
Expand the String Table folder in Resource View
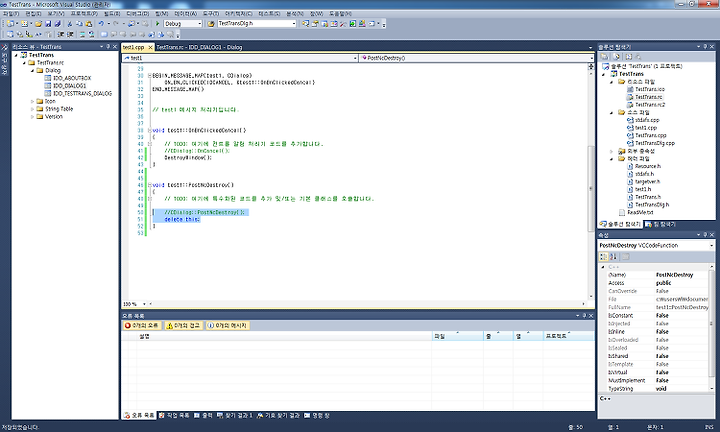[32, 109]
